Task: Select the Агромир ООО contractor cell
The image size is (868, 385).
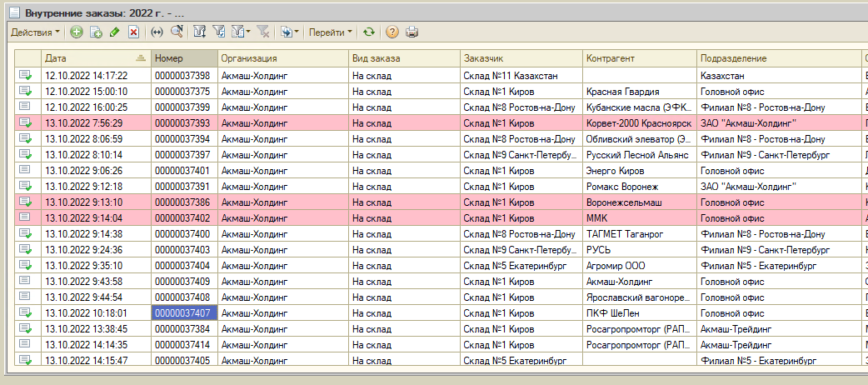Action: [640, 265]
